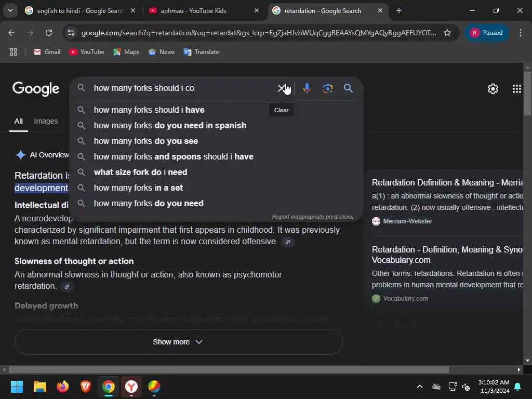Viewport: 532px width, 399px height.
Task: Choose suggestion 'how many forks do you see'
Action: [217, 141]
